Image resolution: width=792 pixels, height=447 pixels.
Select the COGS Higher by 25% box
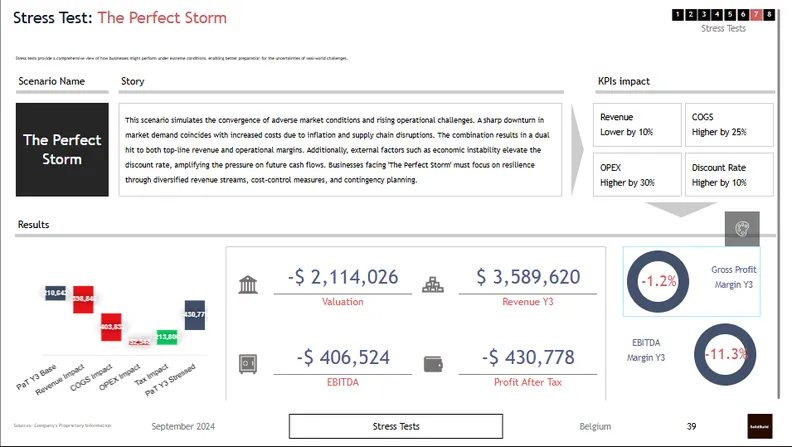point(729,124)
